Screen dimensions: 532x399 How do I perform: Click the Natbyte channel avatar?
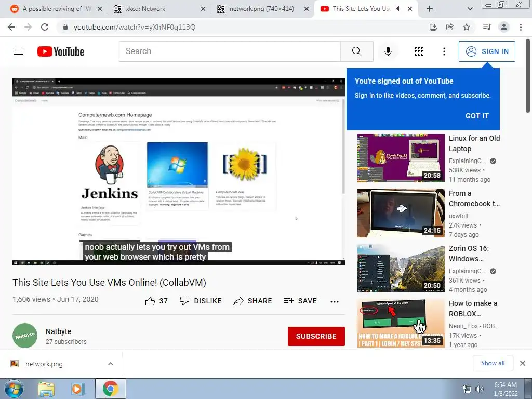pos(25,336)
